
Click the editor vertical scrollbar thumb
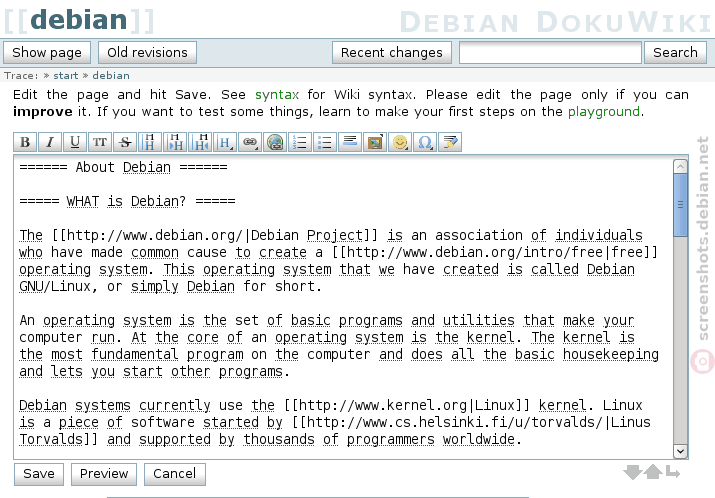click(x=680, y=205)
